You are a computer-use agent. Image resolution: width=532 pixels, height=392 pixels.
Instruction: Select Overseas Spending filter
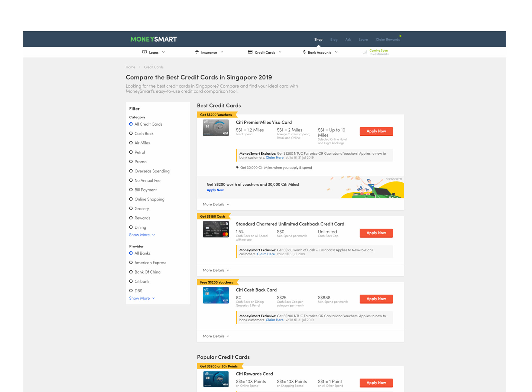tap(149, 171)
